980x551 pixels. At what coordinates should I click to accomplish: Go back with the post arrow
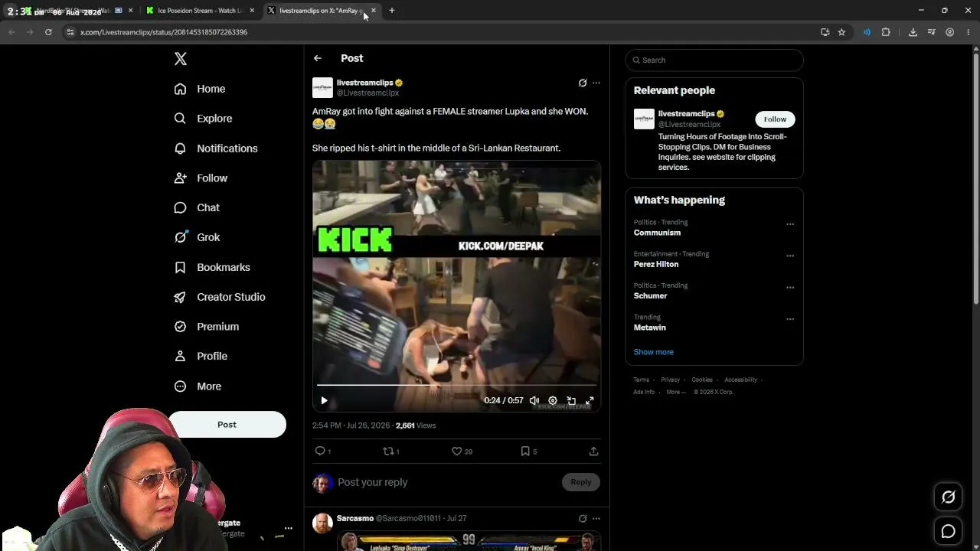coord(318,58)
